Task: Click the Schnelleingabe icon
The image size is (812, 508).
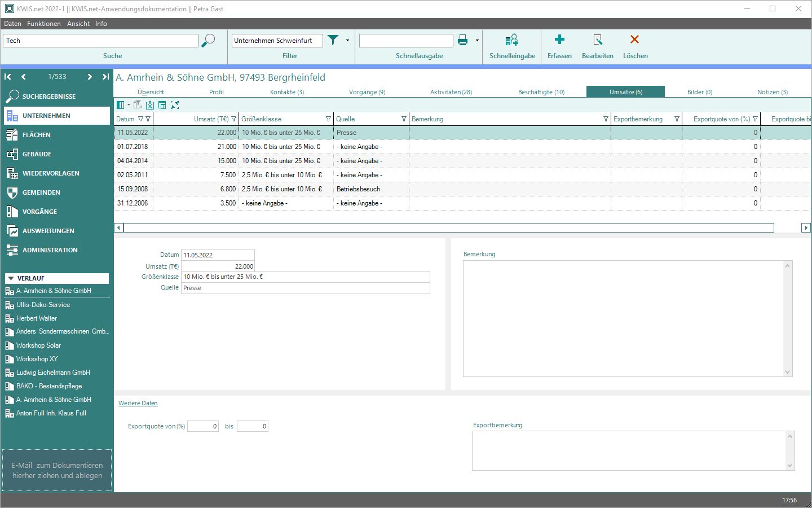Action: coord(511,40)
